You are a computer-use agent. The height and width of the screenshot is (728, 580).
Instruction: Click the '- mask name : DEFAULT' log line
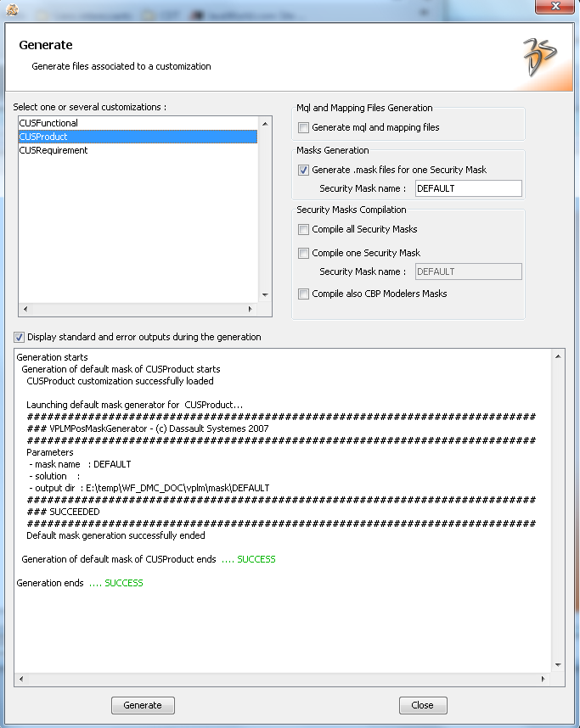point(80,464)
